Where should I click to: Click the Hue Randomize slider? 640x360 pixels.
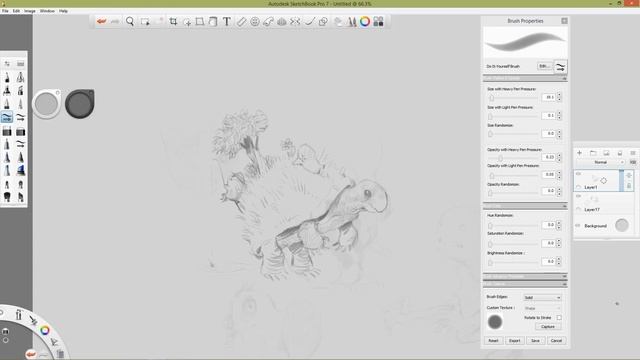[513, 225]
